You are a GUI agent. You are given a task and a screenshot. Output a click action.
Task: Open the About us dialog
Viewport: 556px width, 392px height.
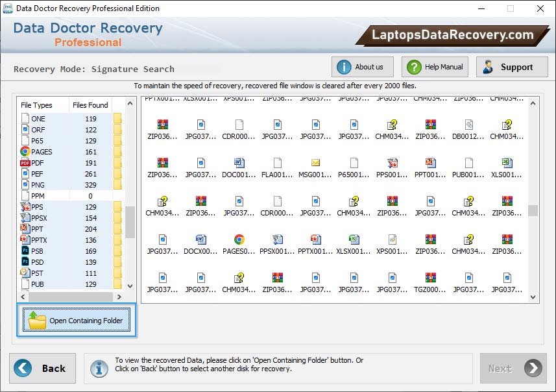click(363, 67)
